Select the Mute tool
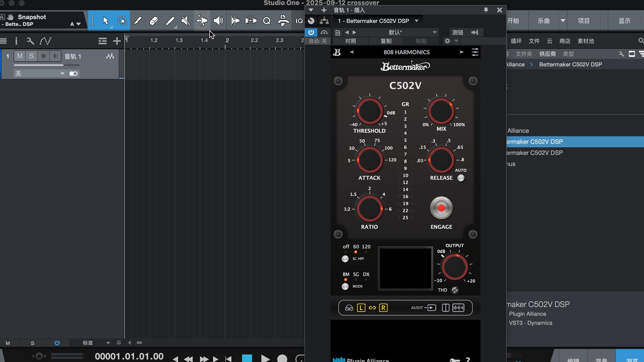 click(x=185, y=21)
